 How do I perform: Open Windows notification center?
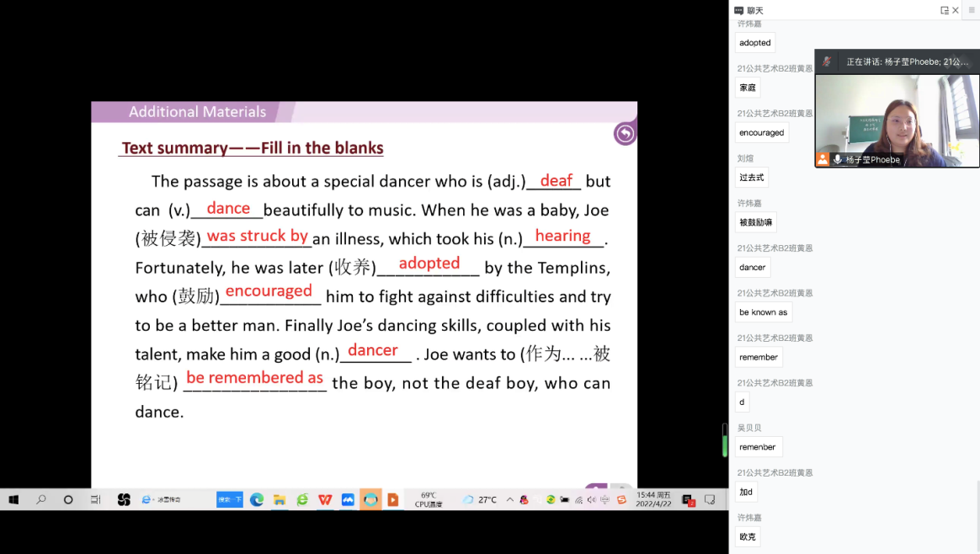(710, 499)
